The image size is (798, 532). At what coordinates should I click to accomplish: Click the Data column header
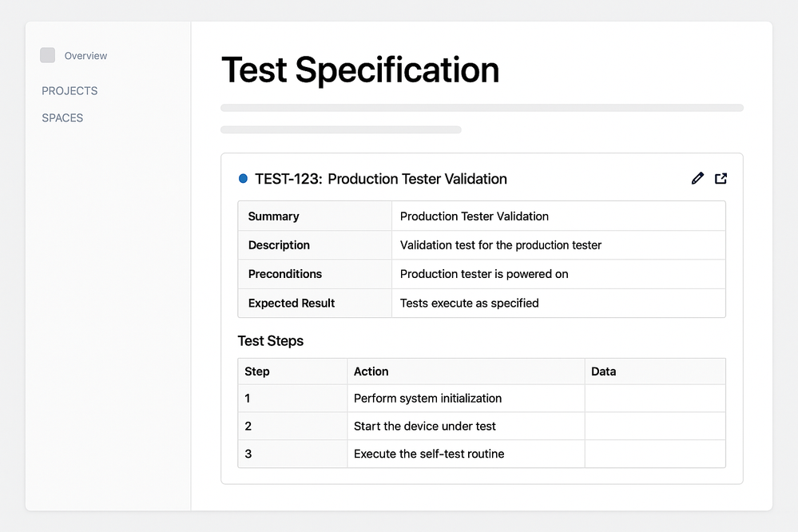click(x=604, y=371)
